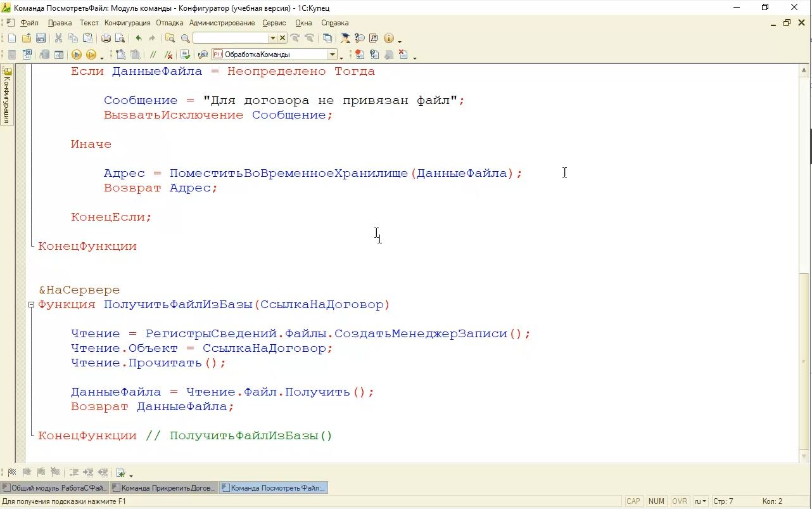Image resolution: width=812 pixels, height=509 pixels.
Task: Open the ru language dropdown in status bar
Action: [x=701, y=501]
